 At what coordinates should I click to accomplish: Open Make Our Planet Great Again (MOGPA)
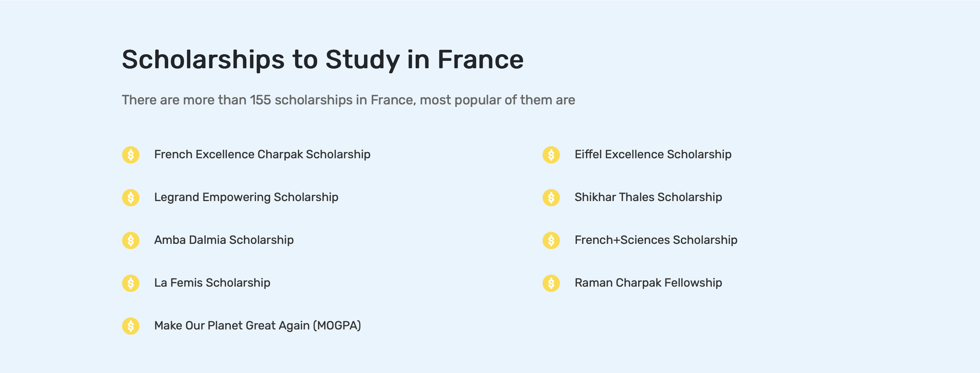tap(257, 326)
